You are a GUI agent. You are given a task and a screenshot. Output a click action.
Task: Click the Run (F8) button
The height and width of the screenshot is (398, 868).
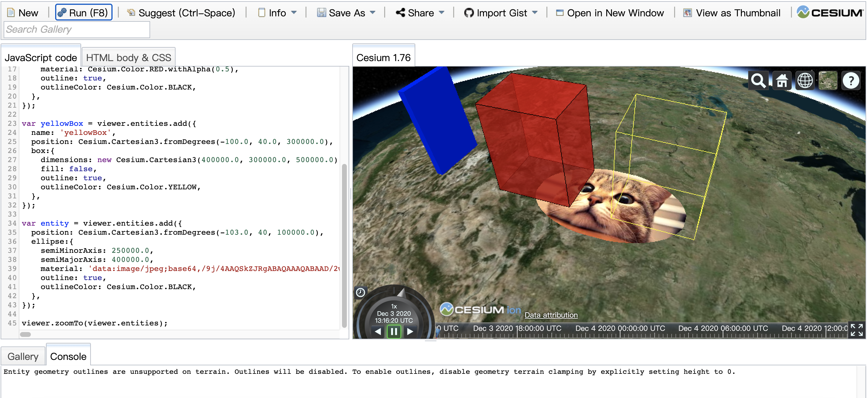tap(83, 13)
